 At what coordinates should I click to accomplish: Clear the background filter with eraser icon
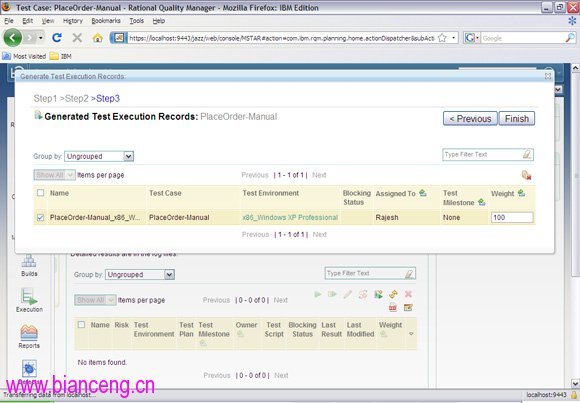[x=409, y=273]
